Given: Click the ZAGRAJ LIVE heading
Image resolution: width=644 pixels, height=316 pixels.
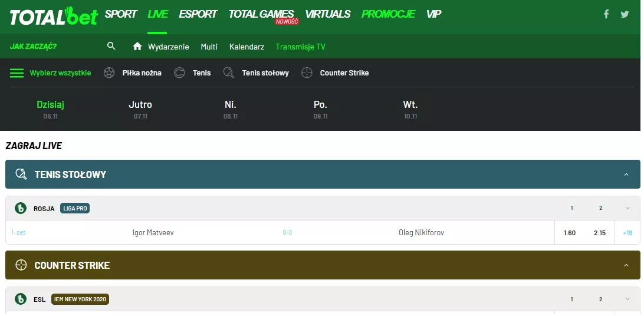Looking at the screenshot, I should [x=34, y=146].
